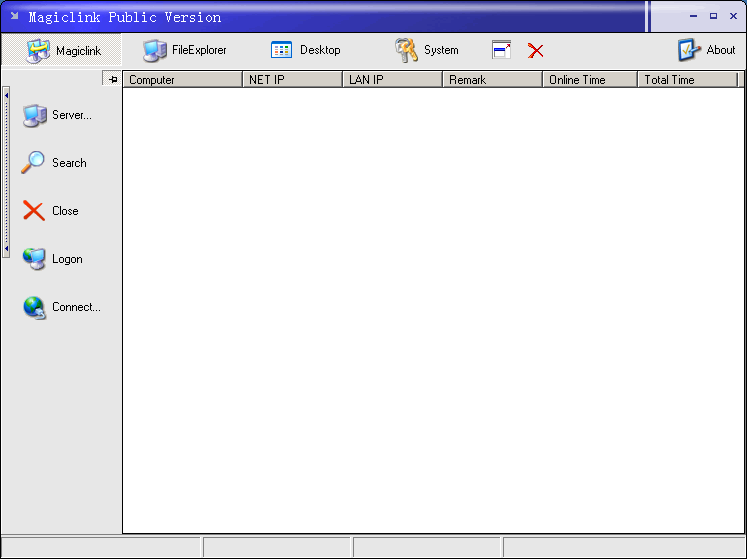Click the System keys icon
The width and height of the screenshot is (747, 559).
pos(406,50)
